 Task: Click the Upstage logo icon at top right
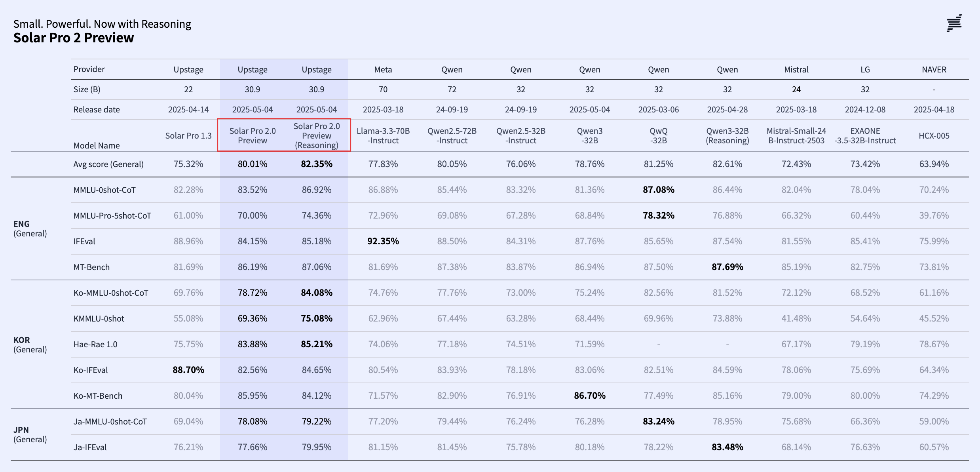(954, 23)
